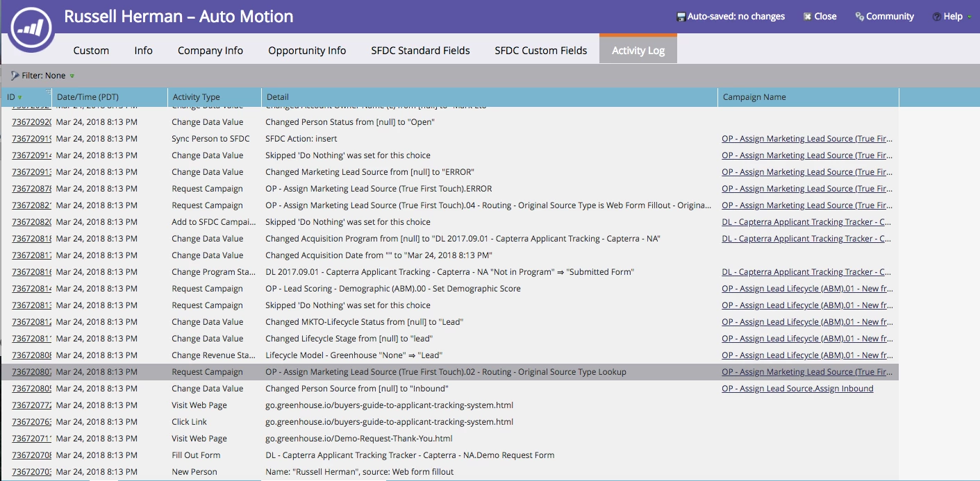Click the Detail column header
980x481 pixels.
click(490, 97)
